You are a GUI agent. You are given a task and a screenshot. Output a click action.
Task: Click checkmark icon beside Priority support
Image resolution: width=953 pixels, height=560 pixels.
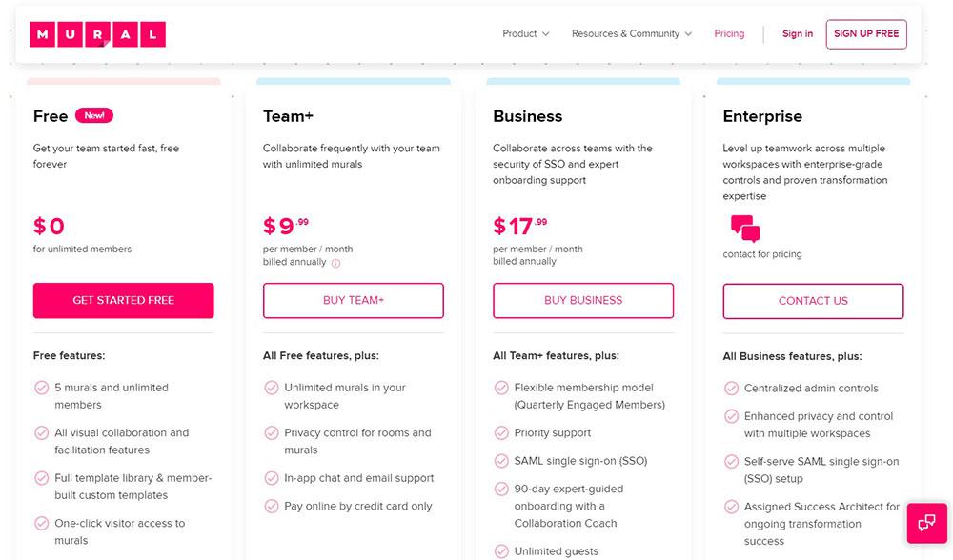(x=501, y=432)
